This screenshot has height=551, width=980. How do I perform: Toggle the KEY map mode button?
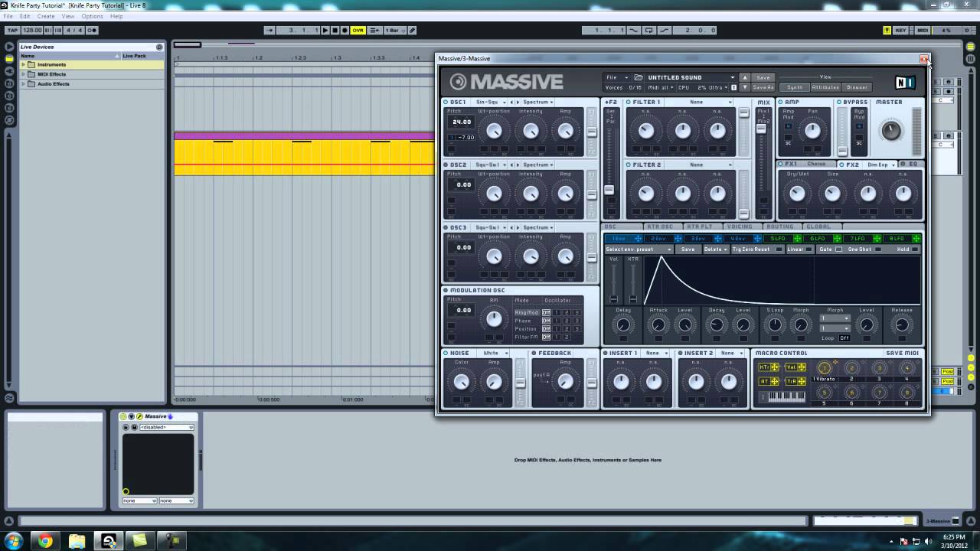pos(901,31)
